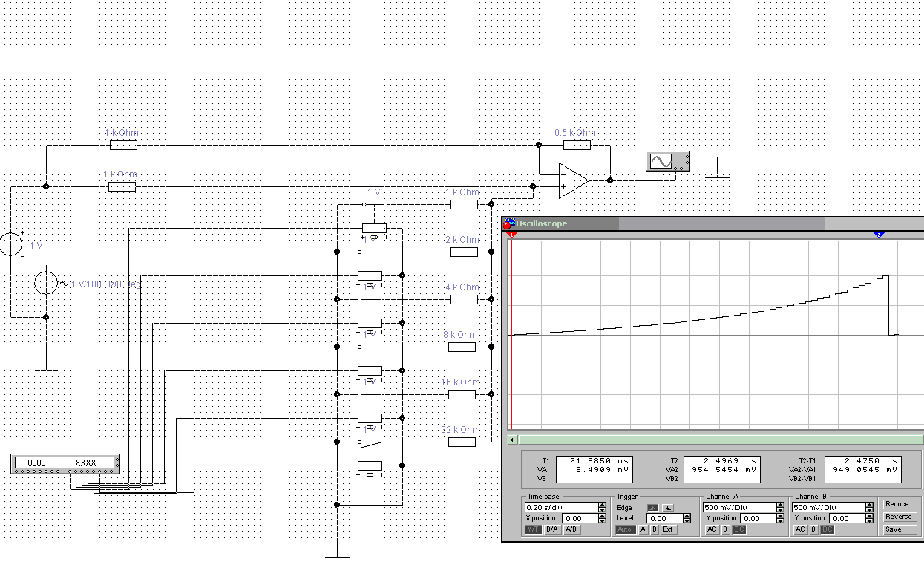Select the 1 V/100 Hz AC source
The width and height of the screenshot is (924, 565).
[46, 283]
